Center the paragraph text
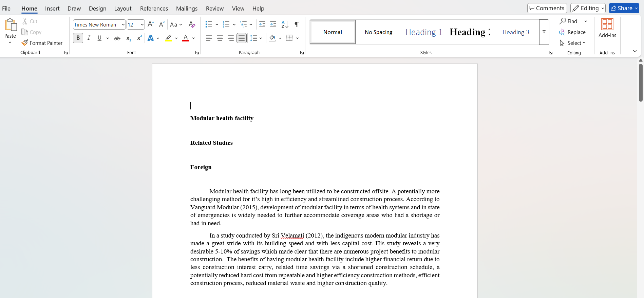This screenshot has width=644, height=298. (x=220, y=38)
